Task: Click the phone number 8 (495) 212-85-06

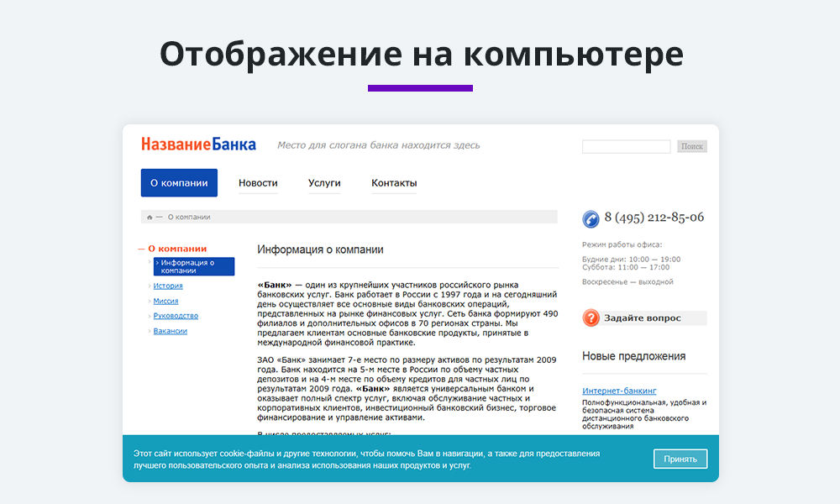Action: pyautogui.click(x=654, y=218)
